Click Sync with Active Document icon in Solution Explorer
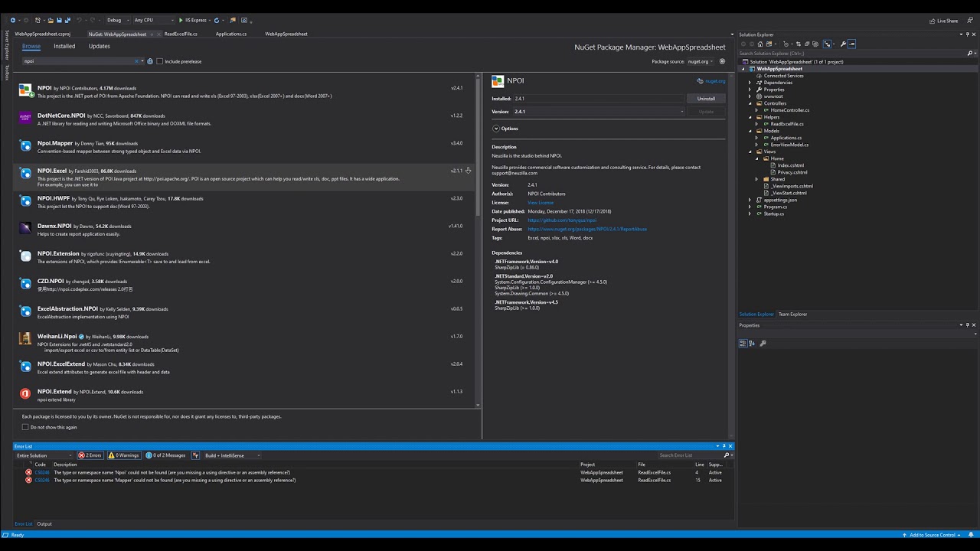Viewport: 980px width, 551px height. coord(799,44)
